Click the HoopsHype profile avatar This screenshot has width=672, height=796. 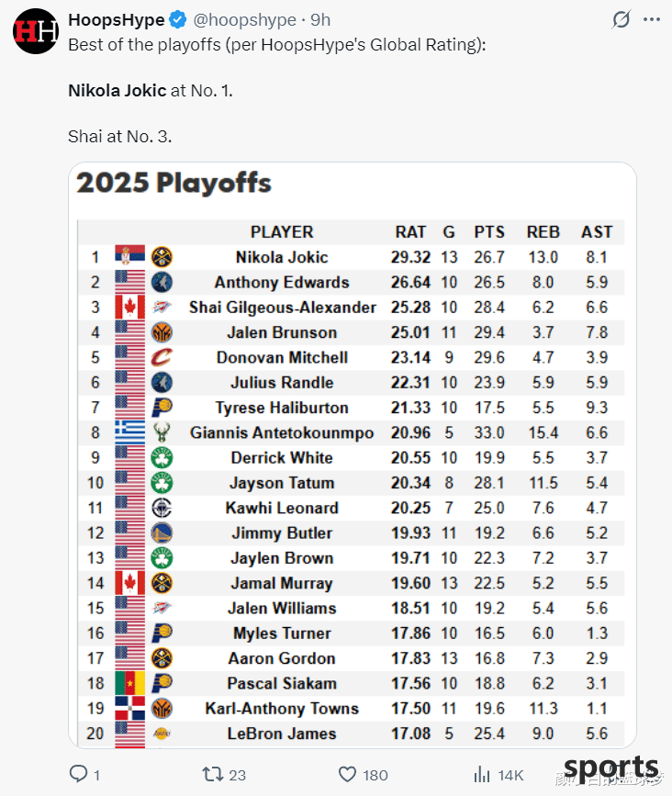[36, 31]
